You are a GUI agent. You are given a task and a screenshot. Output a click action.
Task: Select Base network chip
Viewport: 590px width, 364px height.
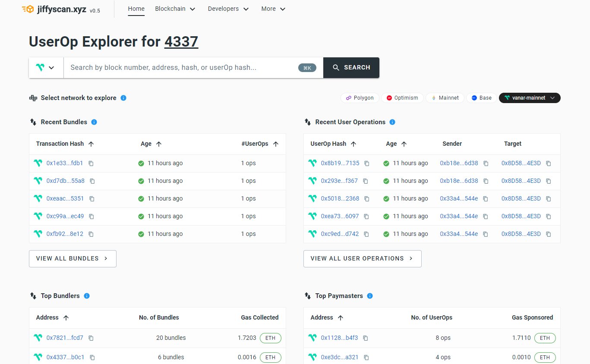pyautogui.click(x=482, y=98)
